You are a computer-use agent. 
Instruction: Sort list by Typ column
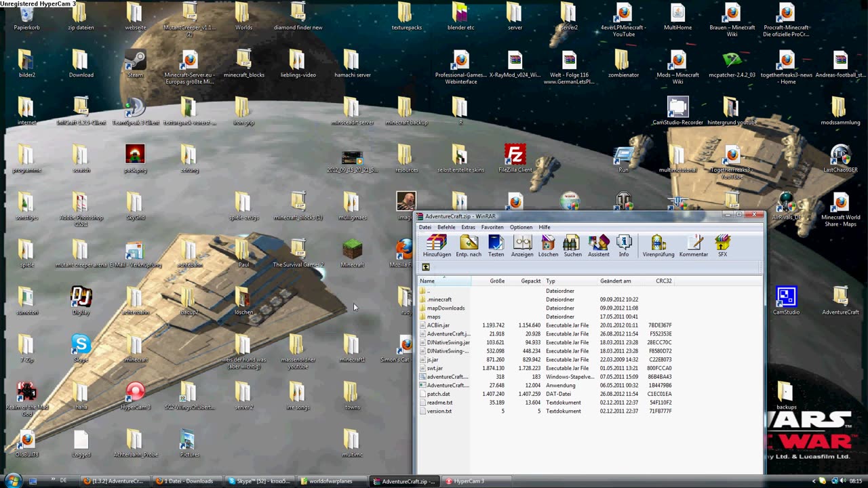point(570,281)
